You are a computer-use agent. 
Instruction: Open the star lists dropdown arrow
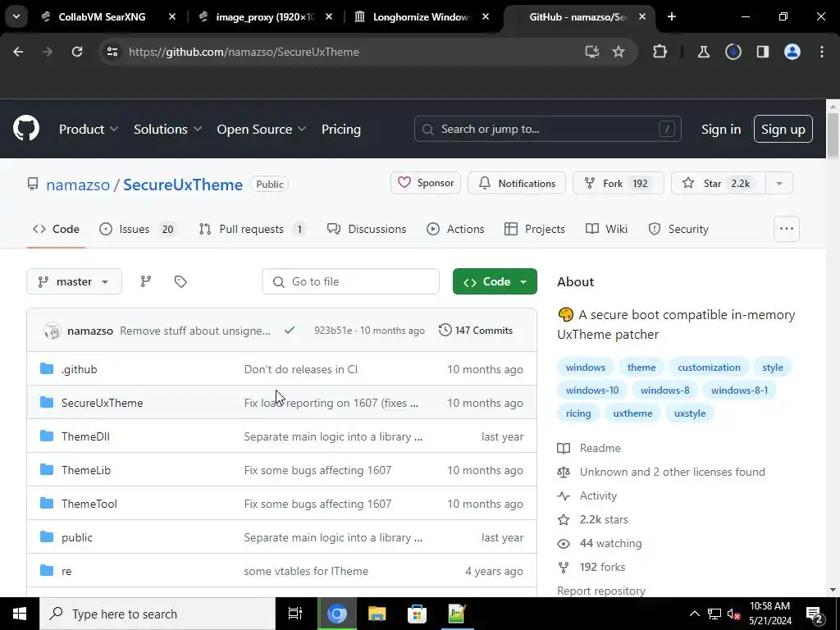(779, 183)
